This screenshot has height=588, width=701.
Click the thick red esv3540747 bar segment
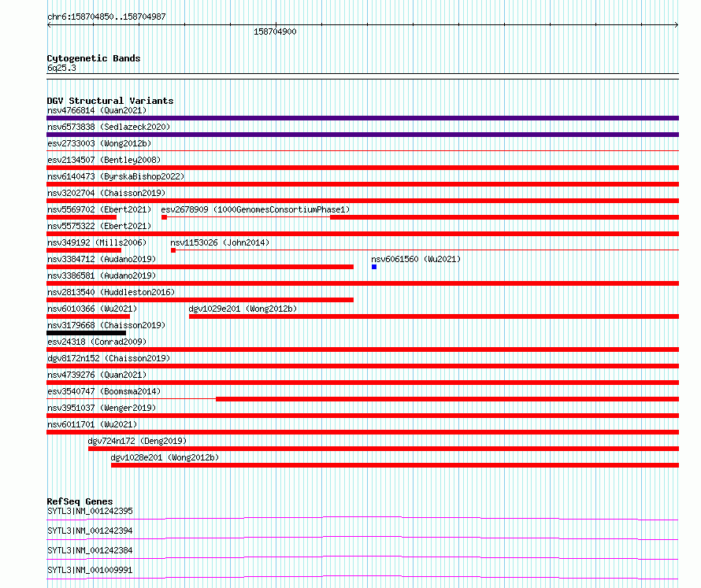[x=447, y=399]
